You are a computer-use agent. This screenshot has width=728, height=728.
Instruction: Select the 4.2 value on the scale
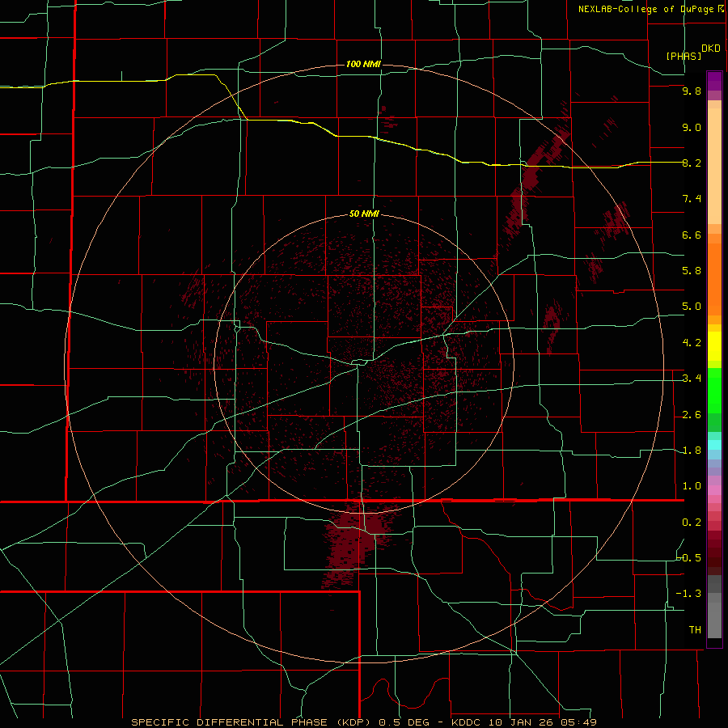click(x=692, y=343)
